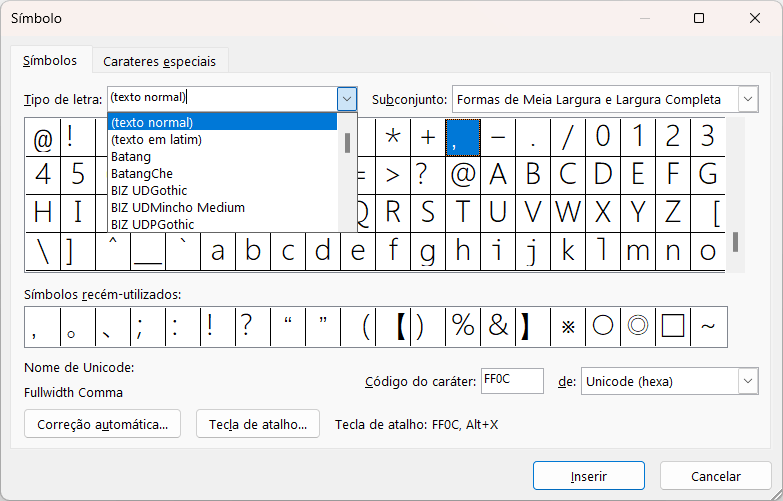Open the Subconjunto dropdown

(748, 99)
